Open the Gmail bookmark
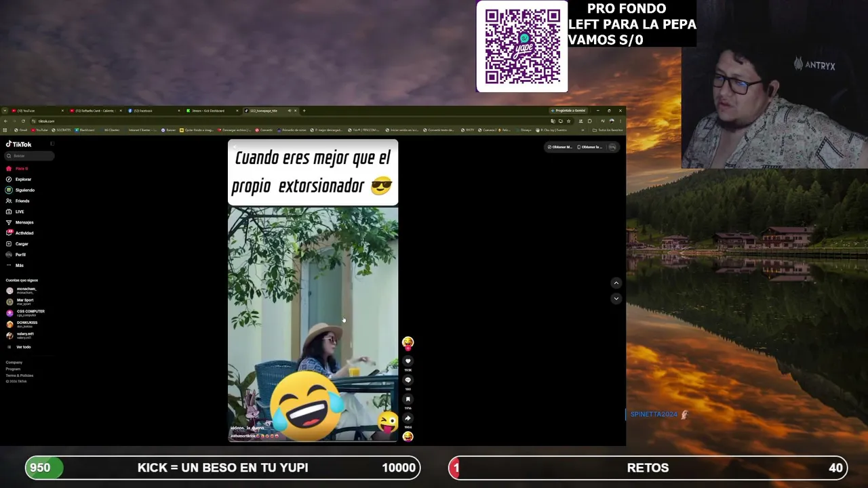The height and width of the screenshot is (488, 868). 20,130
